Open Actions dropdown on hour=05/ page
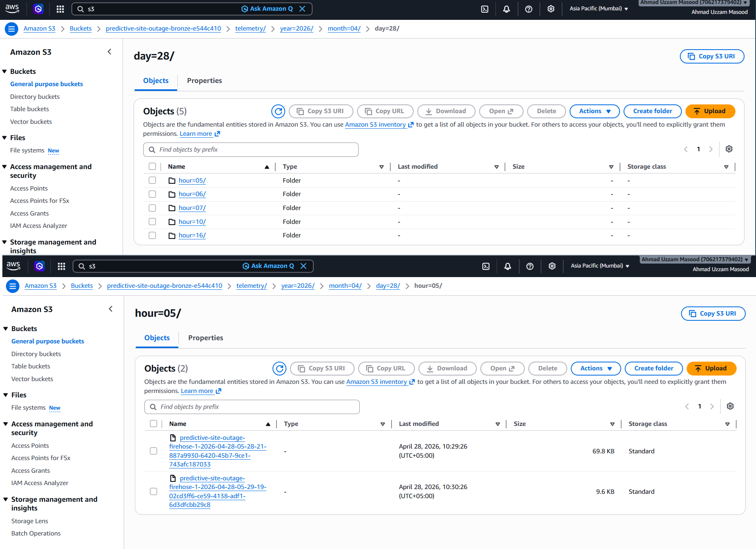The image size is (756, 549). (x=596, y=368)
